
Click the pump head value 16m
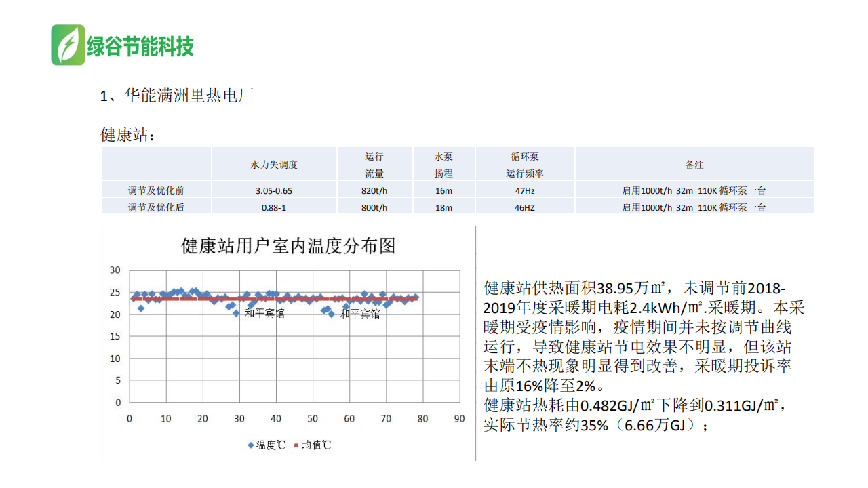[443, 191]
